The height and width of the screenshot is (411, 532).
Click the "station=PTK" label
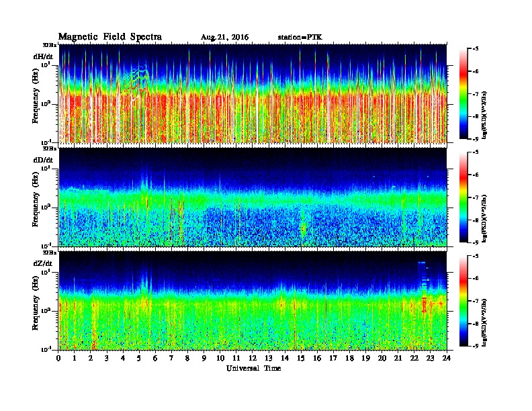pos(300,38)
